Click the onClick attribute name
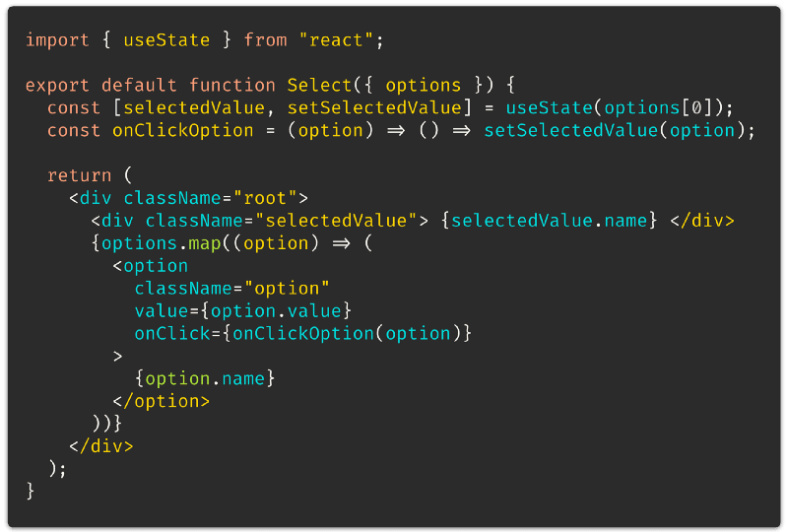The width and height of the screenshot is (788, 532). tap(172, 333)
